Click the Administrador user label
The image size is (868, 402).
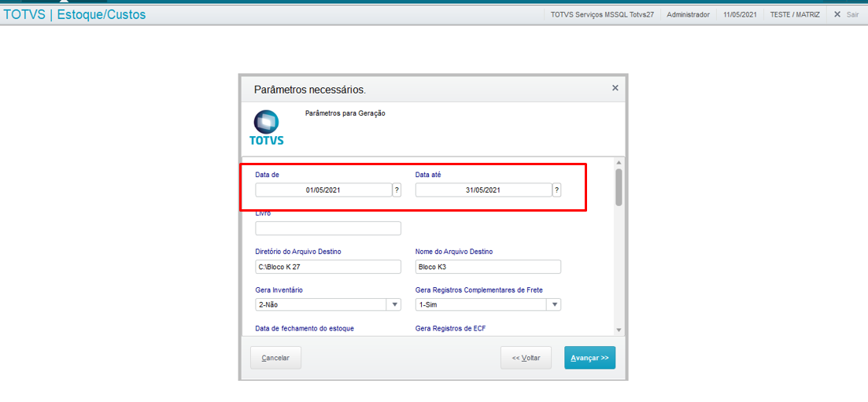(x=688, y=15)
